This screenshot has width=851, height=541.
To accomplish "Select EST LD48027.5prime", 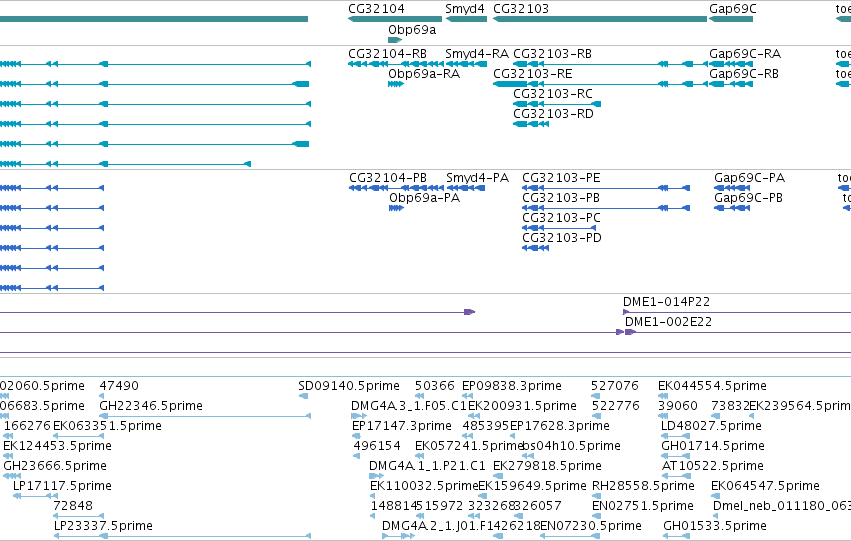I will pyautogui.click(x=711, y=426).
